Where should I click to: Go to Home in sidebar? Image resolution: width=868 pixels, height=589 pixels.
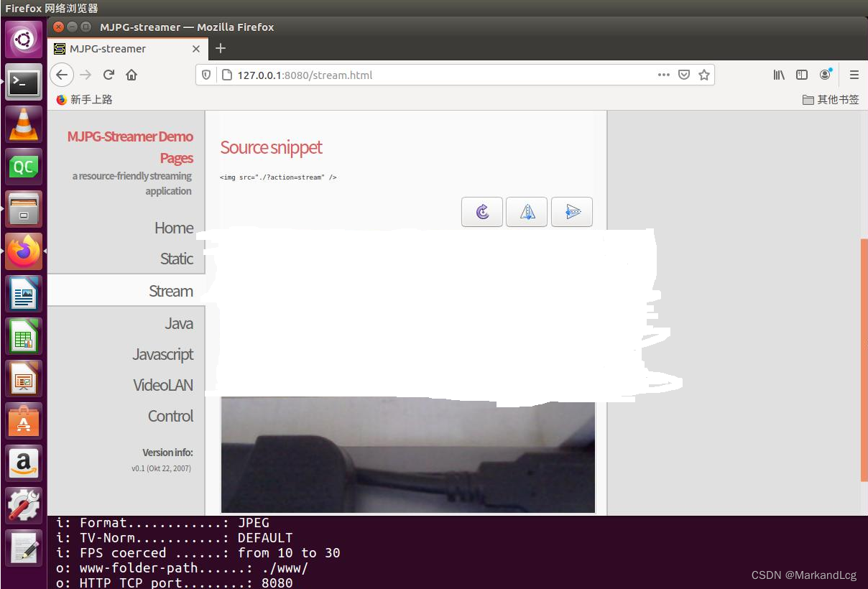pos(174,228)
